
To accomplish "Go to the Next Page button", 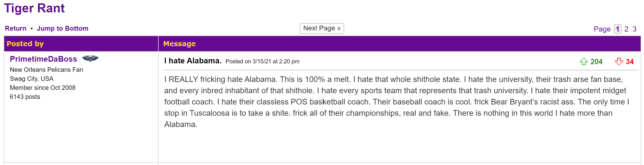I will [322, 28].
